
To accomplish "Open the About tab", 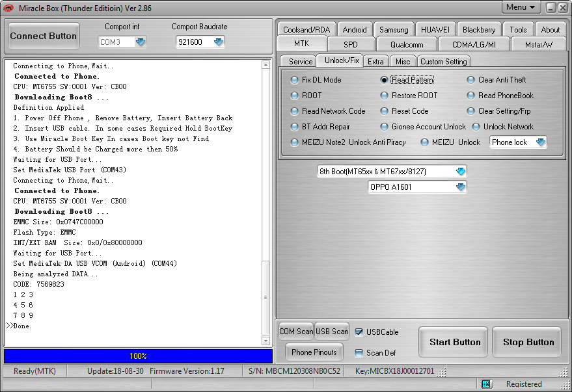I will coord(550,29).
